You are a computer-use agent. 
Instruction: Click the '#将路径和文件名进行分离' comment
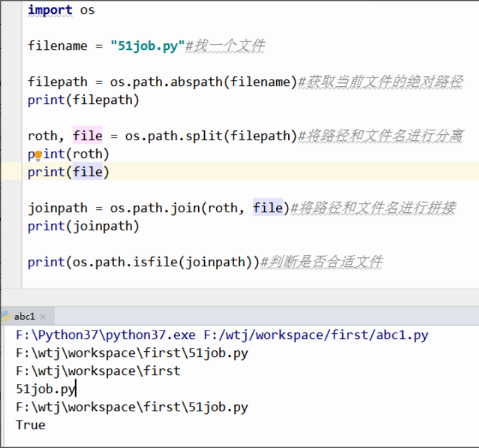pos(380,136)
